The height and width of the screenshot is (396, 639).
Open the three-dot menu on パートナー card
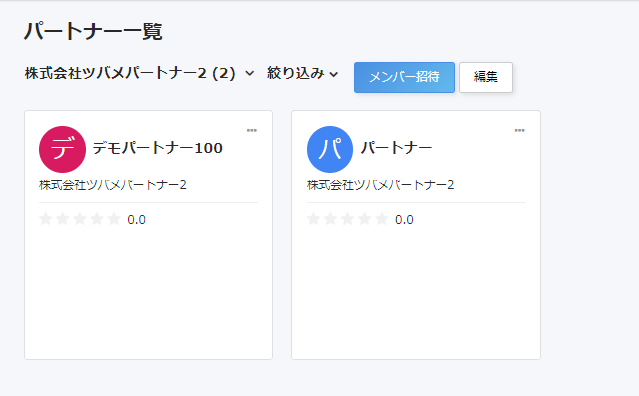tap(519, 130)
